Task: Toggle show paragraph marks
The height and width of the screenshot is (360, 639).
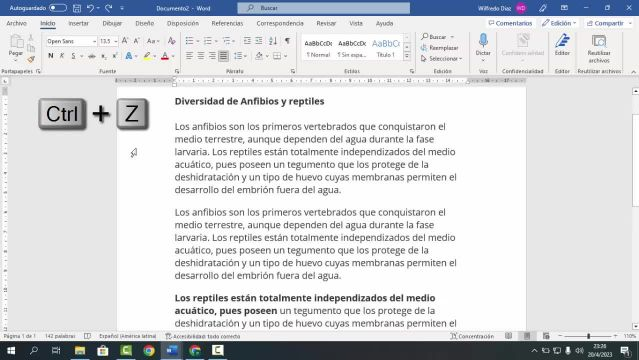Action: pyautogui.click(x=288, y=41)
